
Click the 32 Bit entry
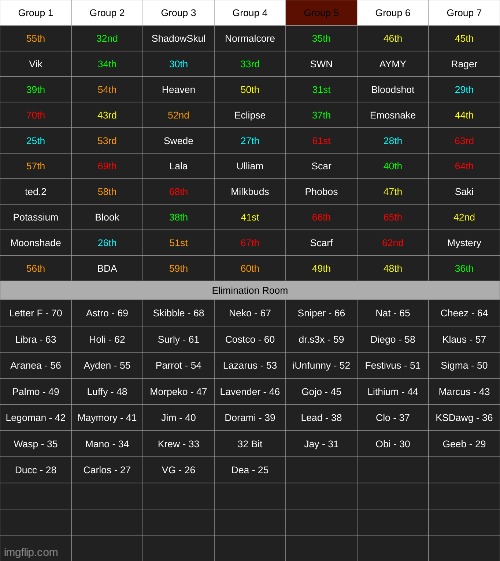[250, 444]
